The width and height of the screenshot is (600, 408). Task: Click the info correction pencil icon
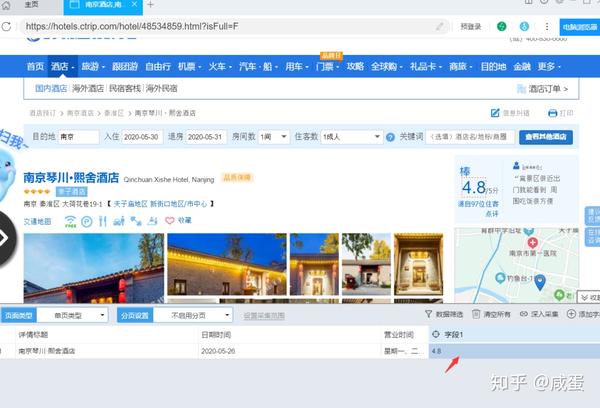click(495, 113)
